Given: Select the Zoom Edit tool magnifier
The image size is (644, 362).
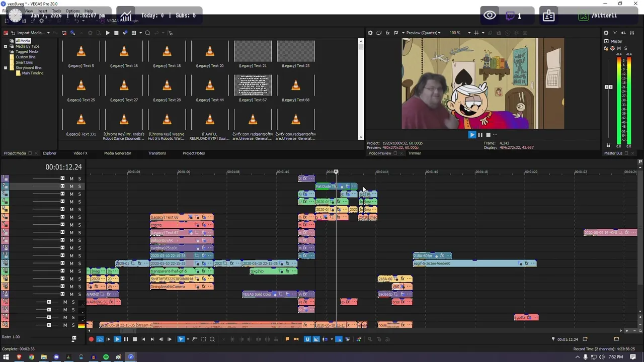Looking at the screenshot, I should pyautogui.click(x=212, y=339).
